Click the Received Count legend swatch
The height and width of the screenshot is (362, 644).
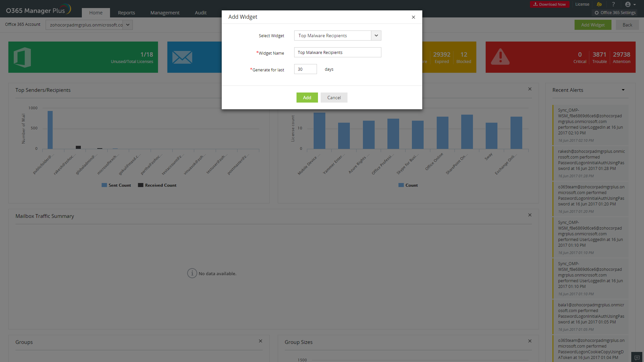point(141,185)
